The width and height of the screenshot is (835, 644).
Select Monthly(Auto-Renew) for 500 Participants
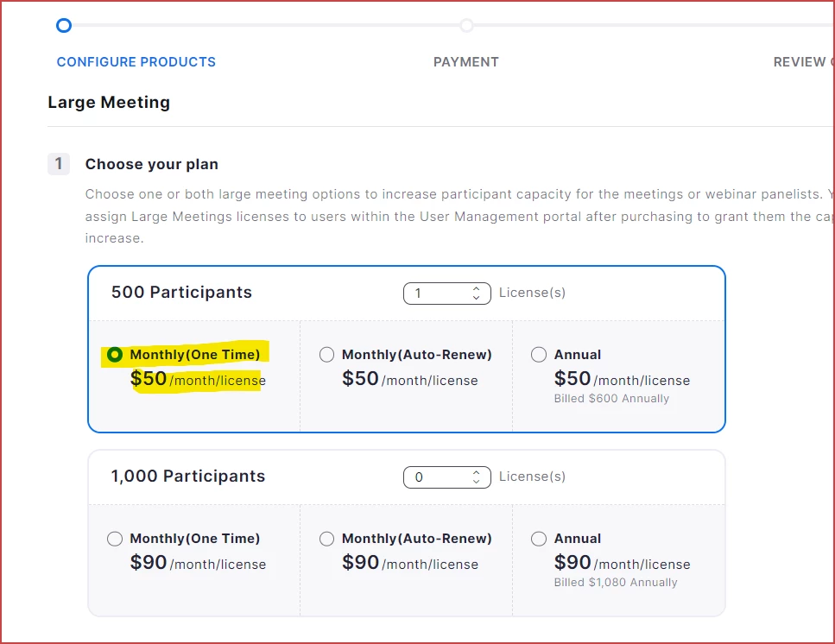point(326,355)
